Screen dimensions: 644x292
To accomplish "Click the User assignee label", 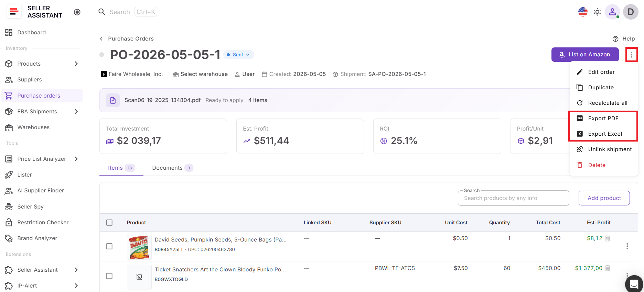I will click(245, 74).
